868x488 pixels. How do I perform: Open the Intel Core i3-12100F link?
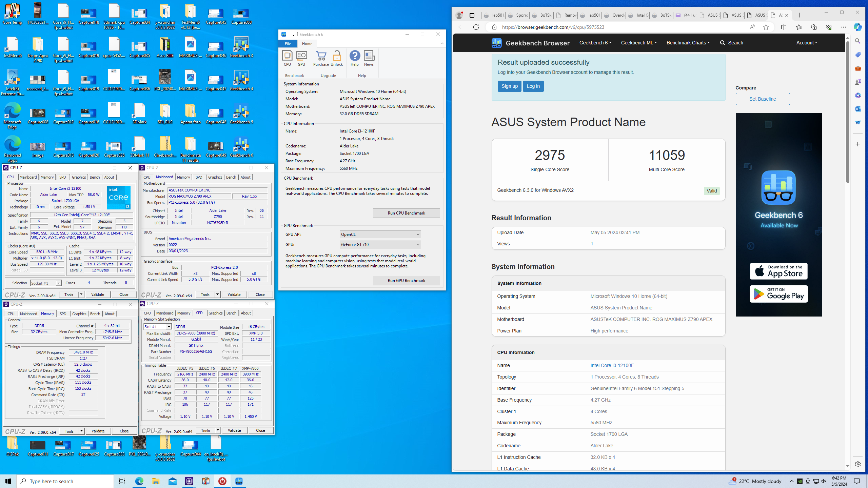pos(612,365)
